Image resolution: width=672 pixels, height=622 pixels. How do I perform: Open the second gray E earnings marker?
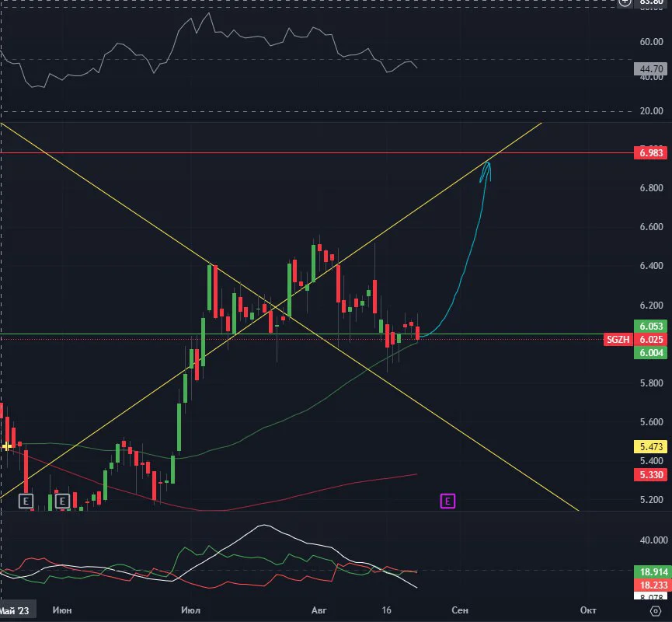click(x=62, y=501)
